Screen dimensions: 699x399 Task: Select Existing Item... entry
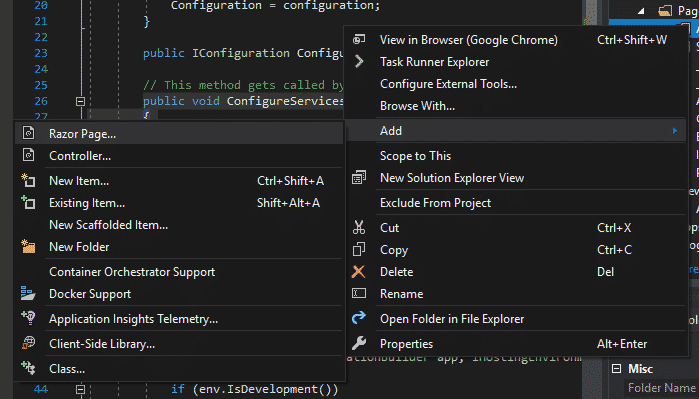179,203
